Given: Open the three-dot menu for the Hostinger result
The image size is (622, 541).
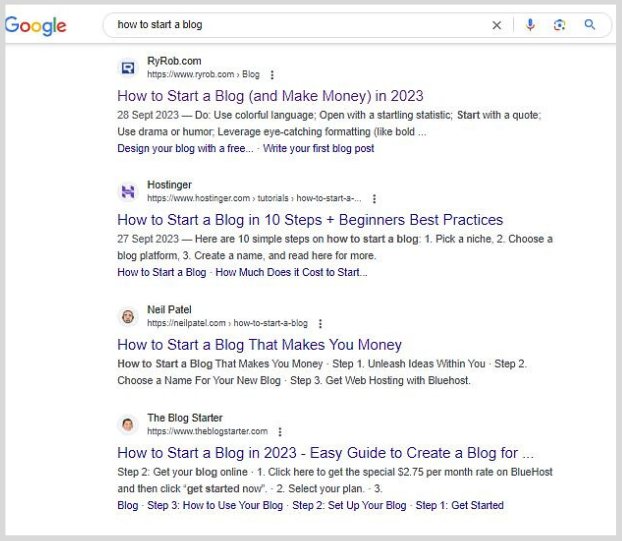Looking at the screenshot, I should 374,198.
